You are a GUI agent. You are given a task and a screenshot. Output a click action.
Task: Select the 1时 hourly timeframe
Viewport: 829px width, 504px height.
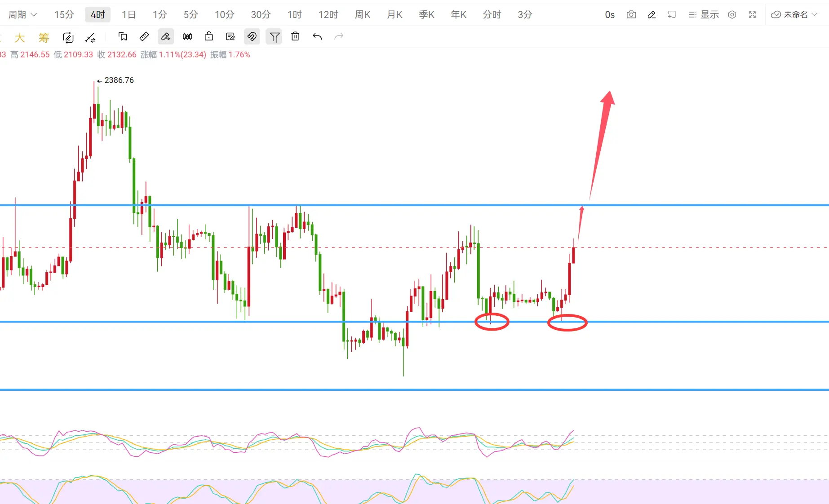point(294,15)
